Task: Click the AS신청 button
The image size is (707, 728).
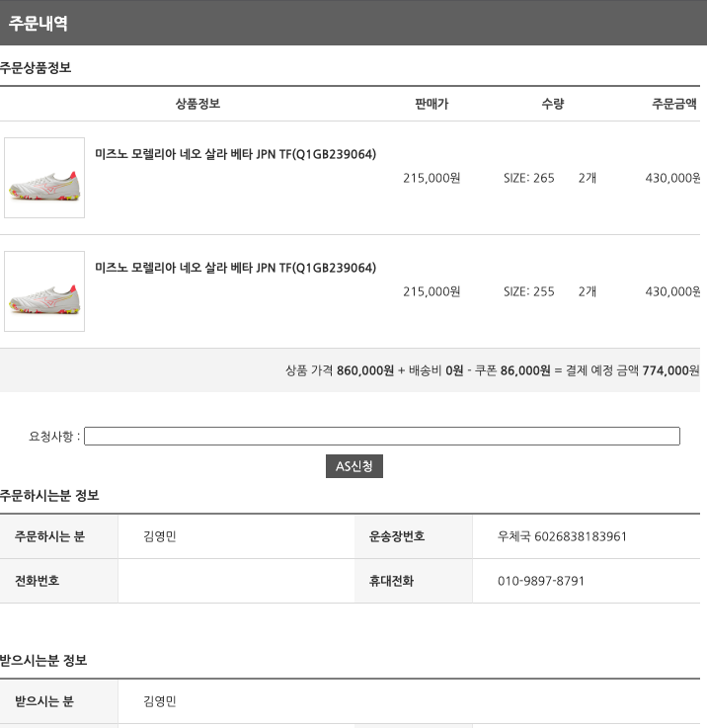Action: pos(354,465)
